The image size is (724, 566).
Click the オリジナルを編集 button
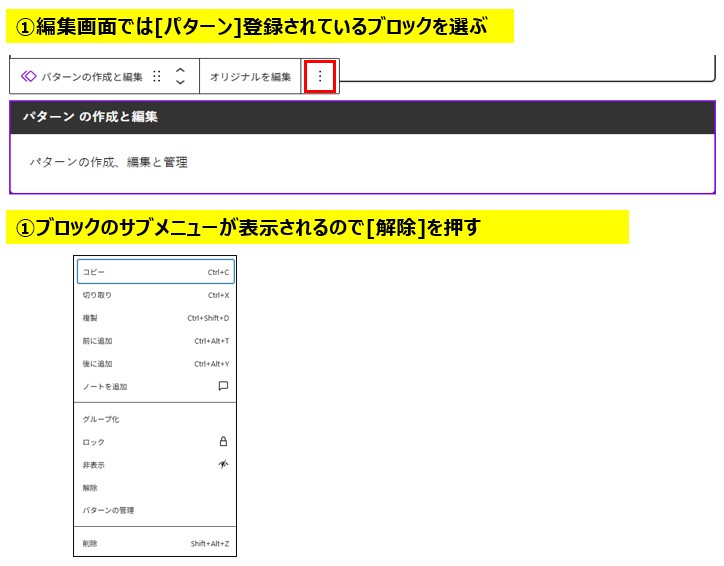[x=250, y=77]
